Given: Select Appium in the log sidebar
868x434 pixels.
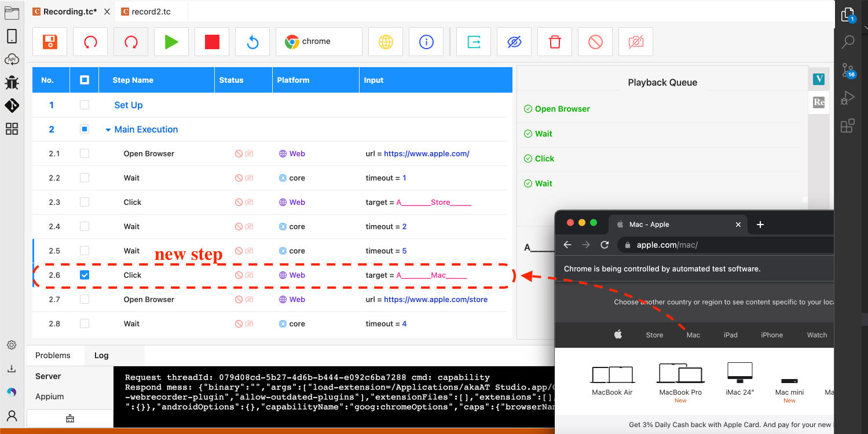Looking at the screenshot, I should pos(50,396).
